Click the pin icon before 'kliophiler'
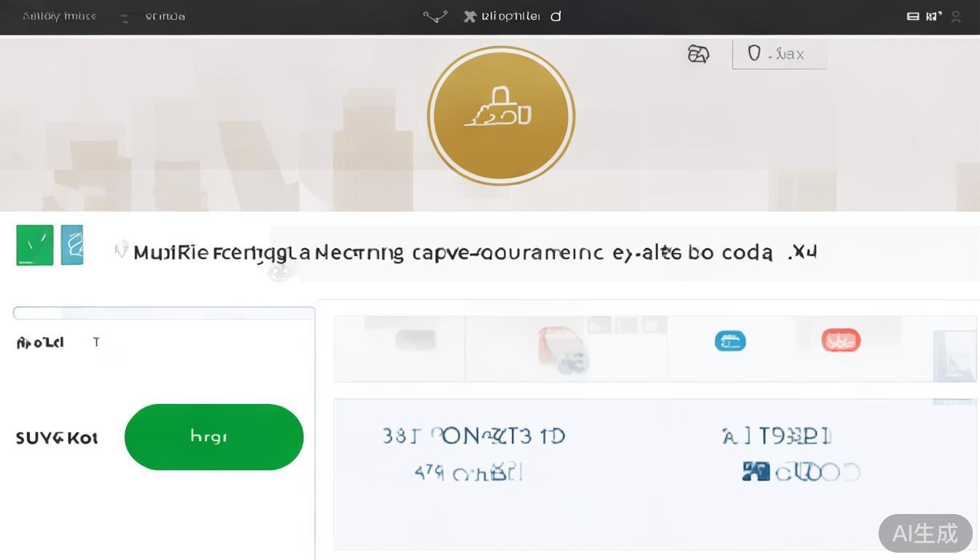Screen dimensions: 980x560 click(470, 16)
